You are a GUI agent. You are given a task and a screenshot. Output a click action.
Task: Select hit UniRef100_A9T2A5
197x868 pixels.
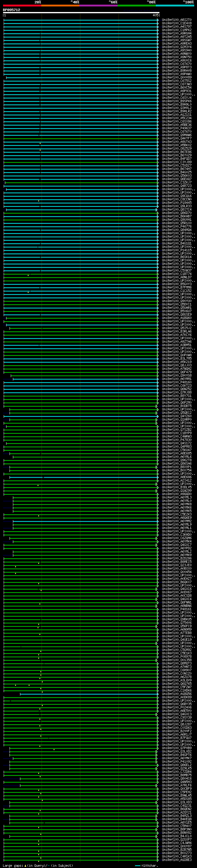pyautogui.click(x=177, y=37)
